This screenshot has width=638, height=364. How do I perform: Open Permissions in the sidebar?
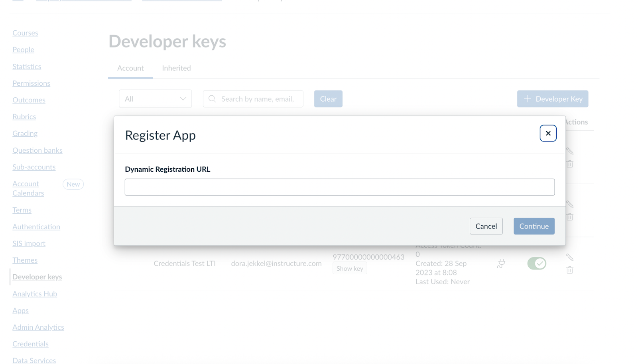[31, 83]
